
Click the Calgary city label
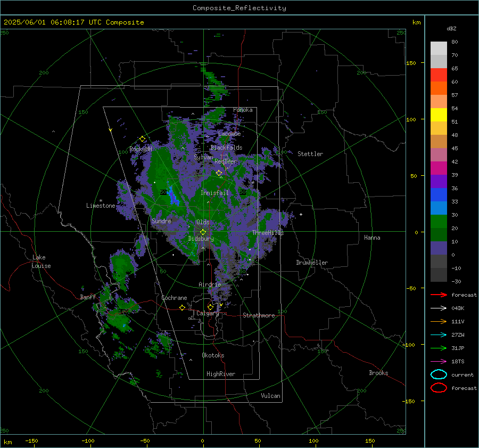pyautogui.click(x=208, y=313)
